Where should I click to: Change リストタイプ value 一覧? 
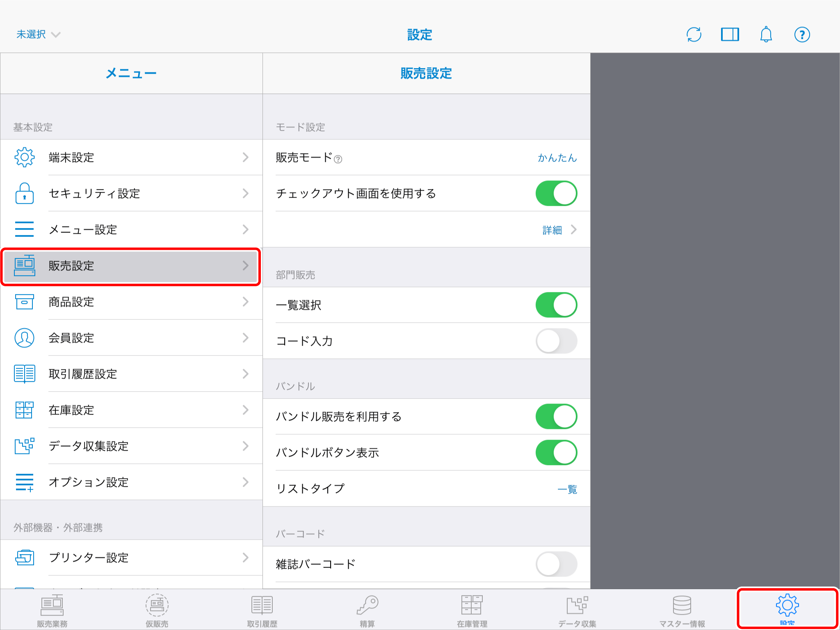point(567,489)
